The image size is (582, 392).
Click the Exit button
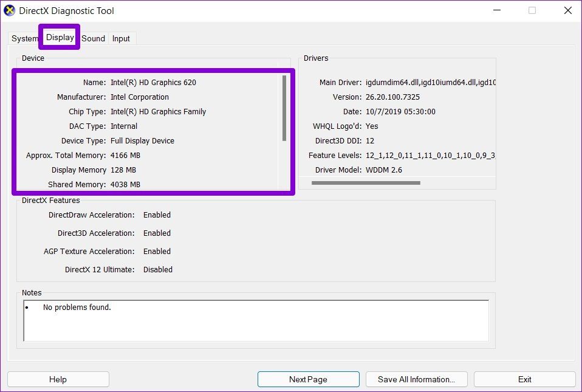tap(524, 379)
